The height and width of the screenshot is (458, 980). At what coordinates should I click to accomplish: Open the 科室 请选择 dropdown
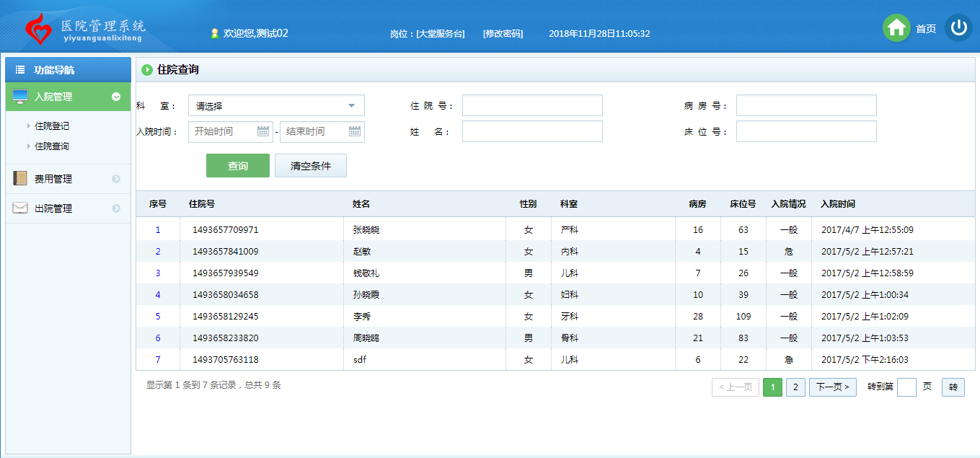coord(276,105)
